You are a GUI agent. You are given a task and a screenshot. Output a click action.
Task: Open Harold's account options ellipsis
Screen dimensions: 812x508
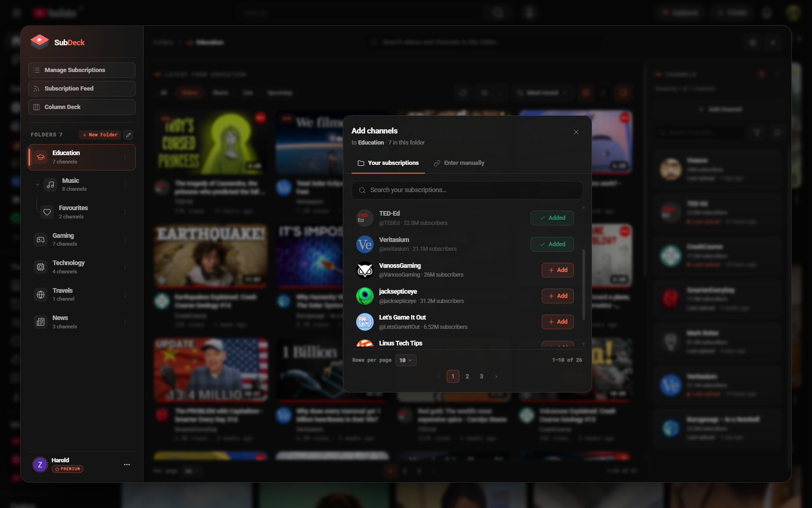126,464
